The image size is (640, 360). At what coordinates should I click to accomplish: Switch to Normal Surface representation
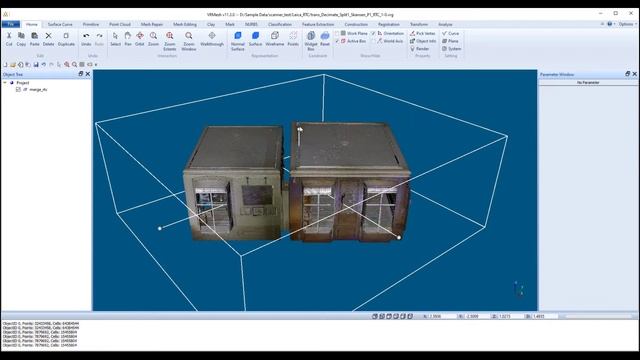238,41
